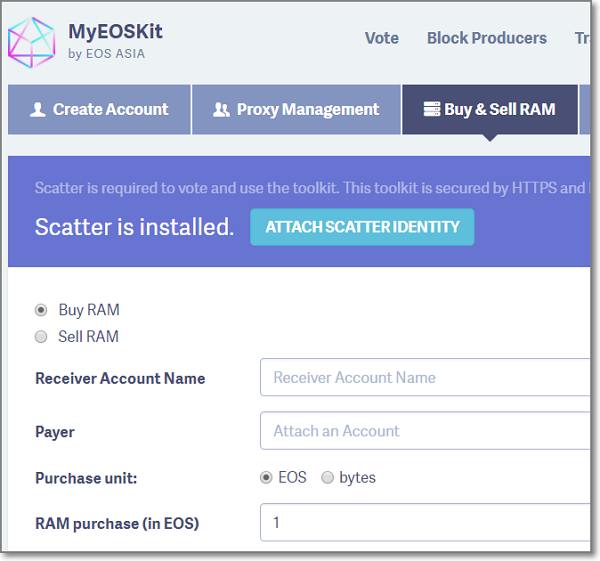Viewport: 600px width, 561px height.
Task: Click the 'Payer' label
Action: coord(55,432)
